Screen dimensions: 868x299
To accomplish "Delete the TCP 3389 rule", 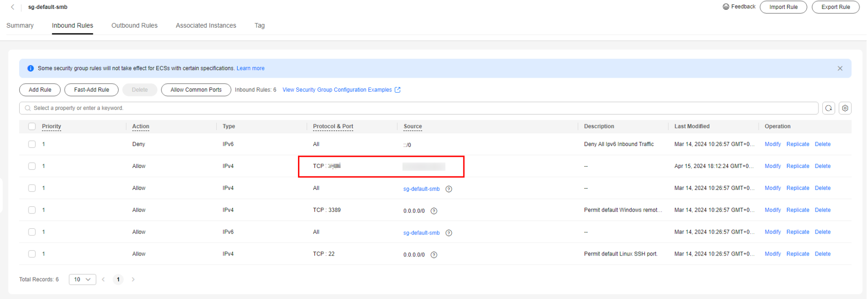I will pyautogui.click(x=823, y=210).
